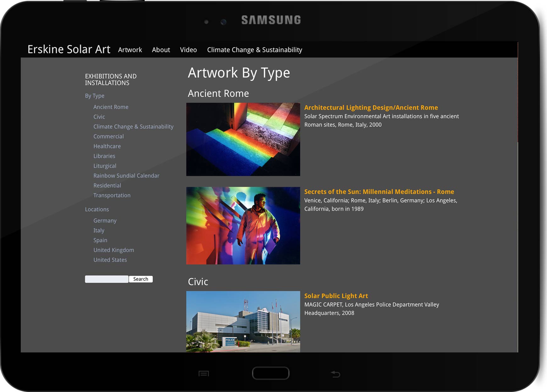Click the Erskine Solar Art site title
Screen dimensions: 547x392
tap(69, 49)
